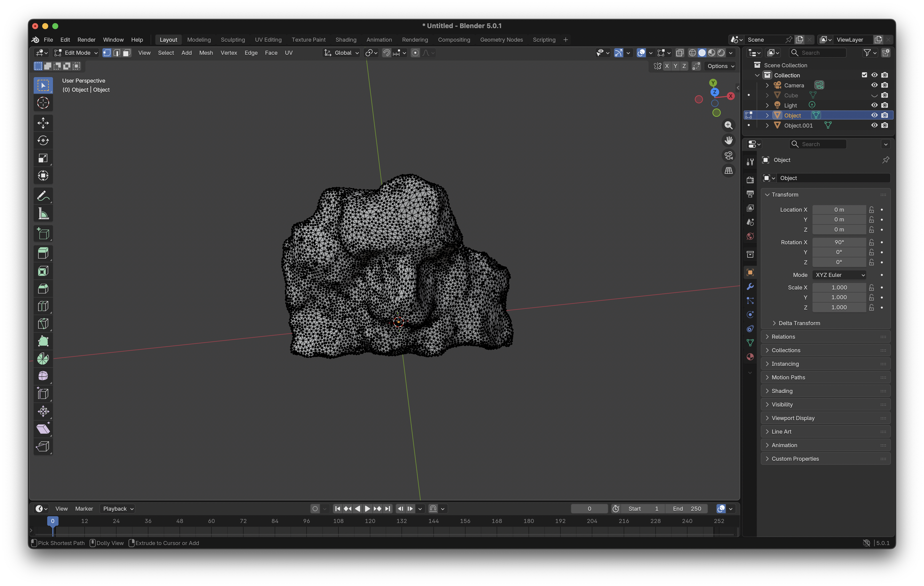Hide Object.001 in viewport via eye icon

click(x=874, y=125)
